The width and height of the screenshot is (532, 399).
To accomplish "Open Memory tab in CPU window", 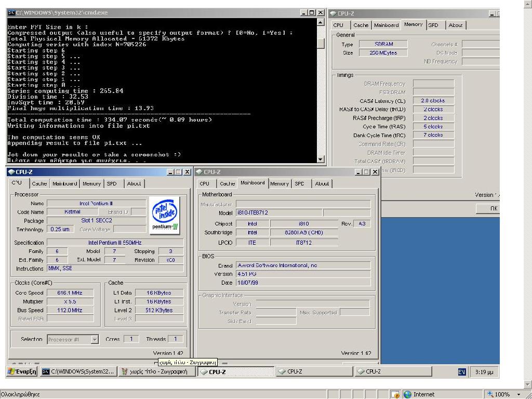I will click(x=91, y=183).
